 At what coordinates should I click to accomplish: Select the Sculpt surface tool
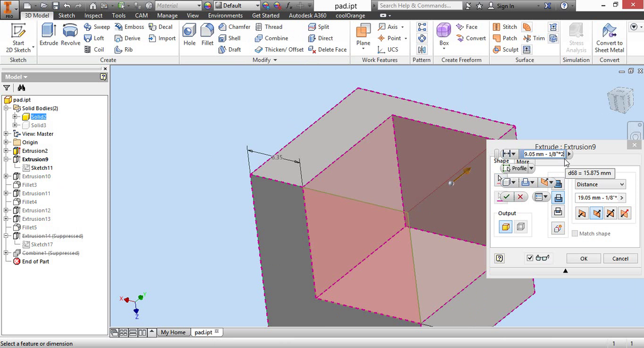click(x=506, y=49)
